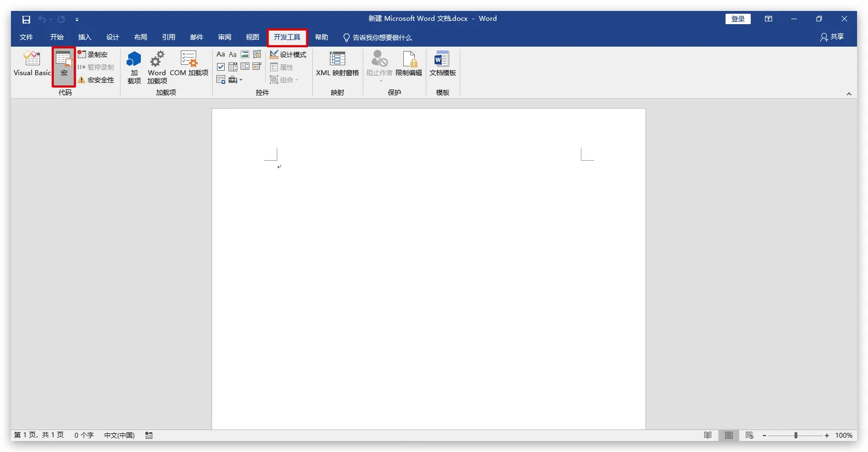Click the 宏 (Macros) button

tap(64, 65)
